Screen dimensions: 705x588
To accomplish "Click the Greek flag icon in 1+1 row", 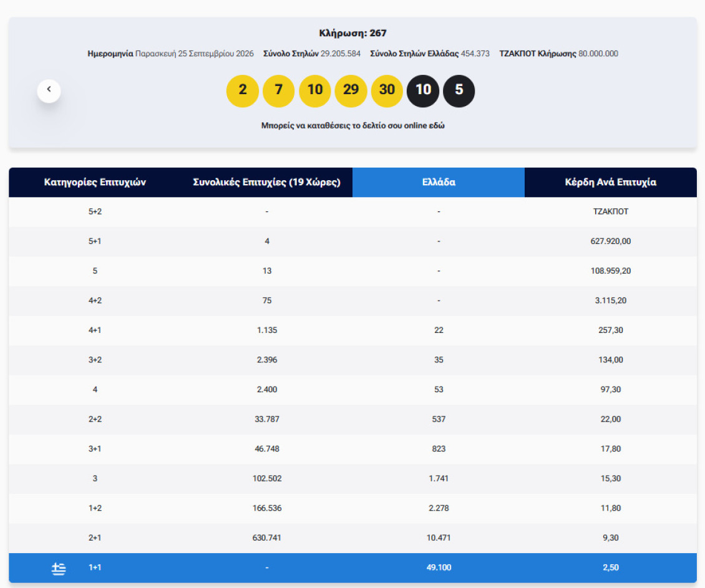I will pos(59,568).
